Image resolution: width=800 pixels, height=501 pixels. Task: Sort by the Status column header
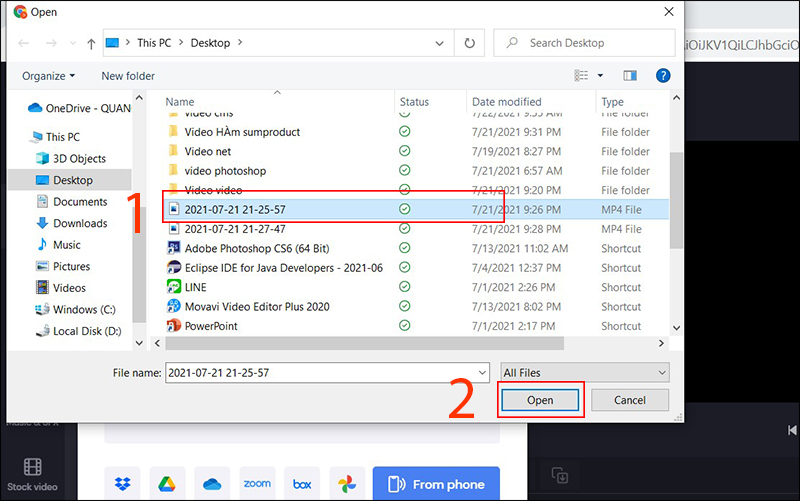[414, 102]
